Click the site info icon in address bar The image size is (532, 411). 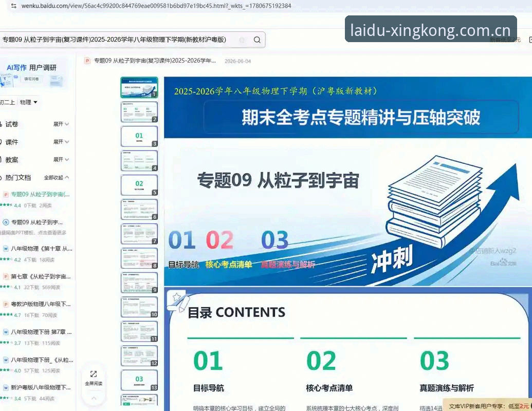coord(13,6)
